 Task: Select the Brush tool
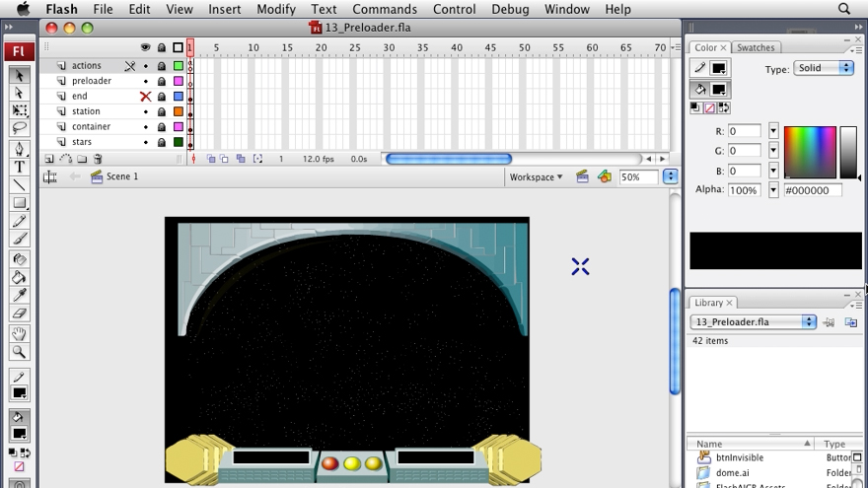point(20,239)
